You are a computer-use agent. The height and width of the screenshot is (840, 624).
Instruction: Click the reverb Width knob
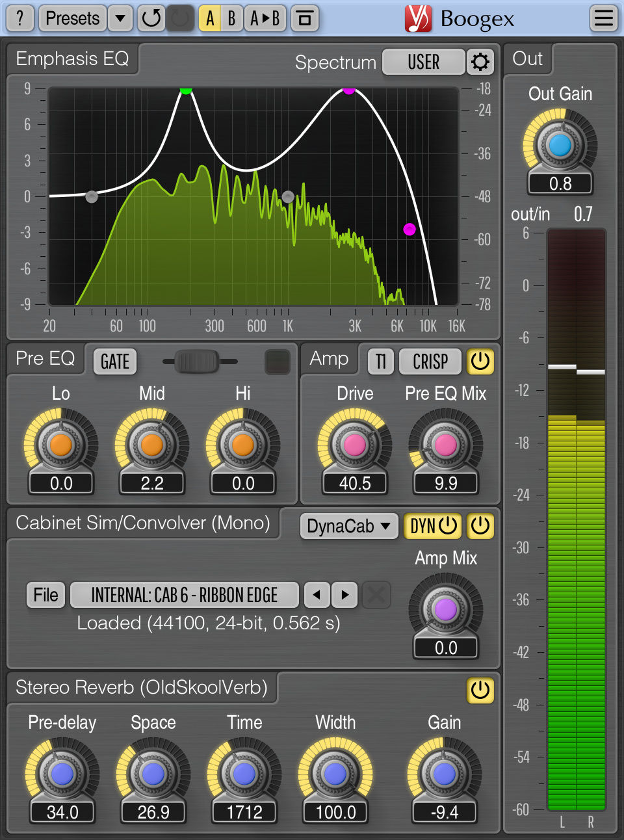point(335,774)
